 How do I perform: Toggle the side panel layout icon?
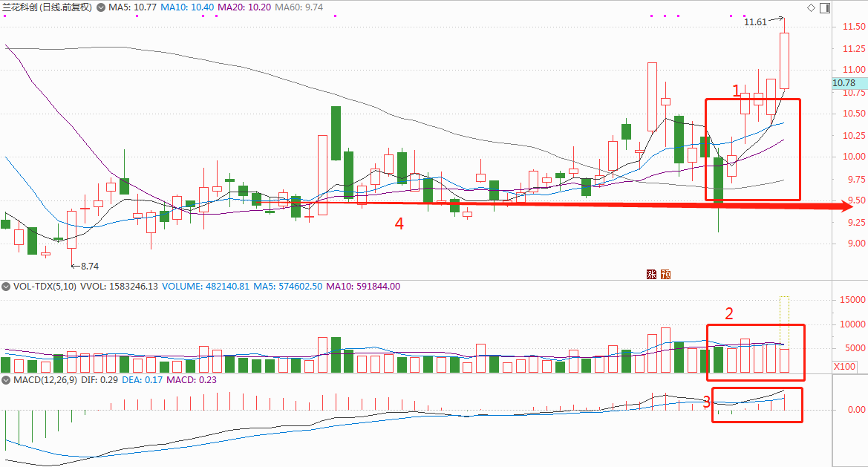point(825,7)
